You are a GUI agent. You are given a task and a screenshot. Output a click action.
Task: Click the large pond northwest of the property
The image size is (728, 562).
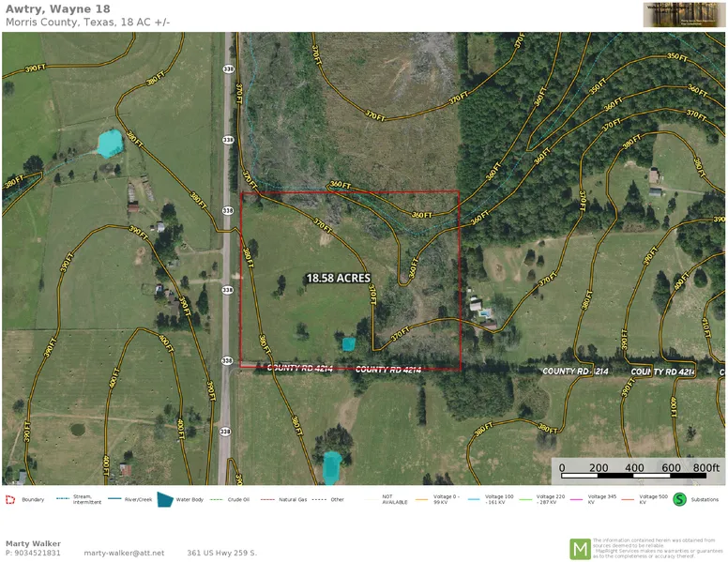(x=110, y=144)
